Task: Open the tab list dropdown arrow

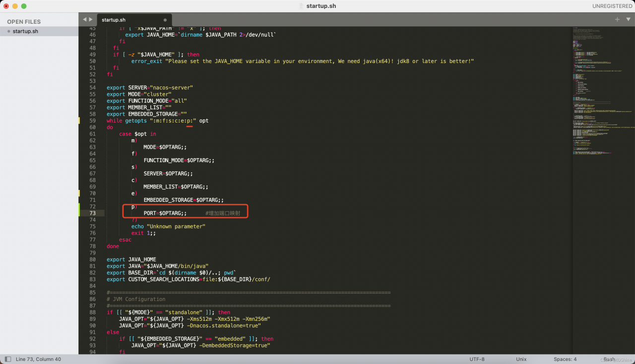Action: [x=628, y=19]
